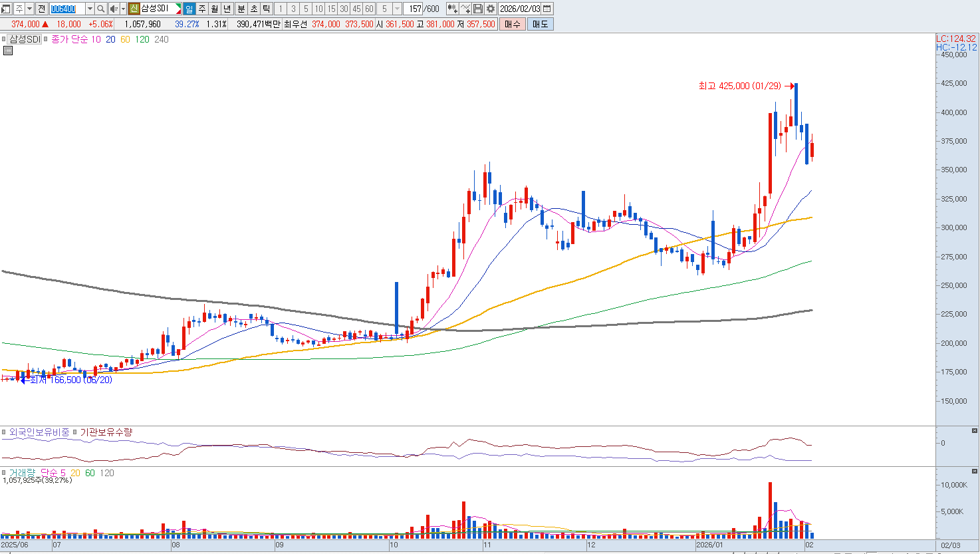Screen dimensions: 980x554
Task: Open chart settings gear icon
Action: point(491,9)
